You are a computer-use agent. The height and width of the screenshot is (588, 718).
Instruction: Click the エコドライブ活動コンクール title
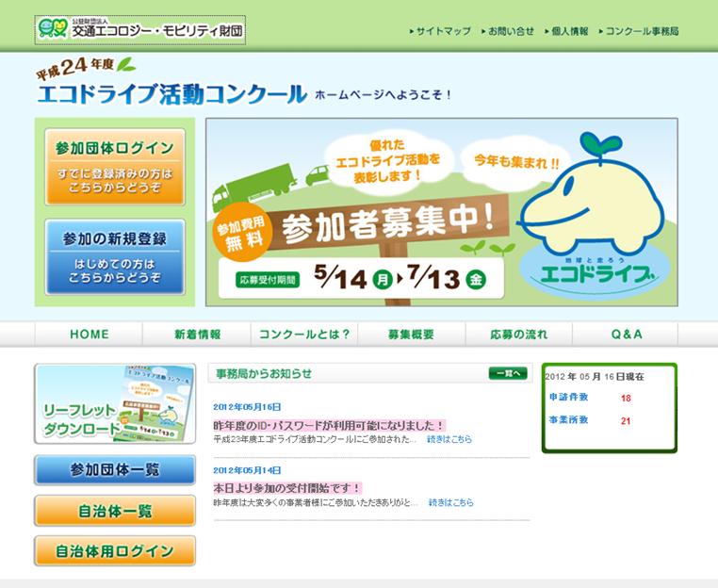pos(172,94)
